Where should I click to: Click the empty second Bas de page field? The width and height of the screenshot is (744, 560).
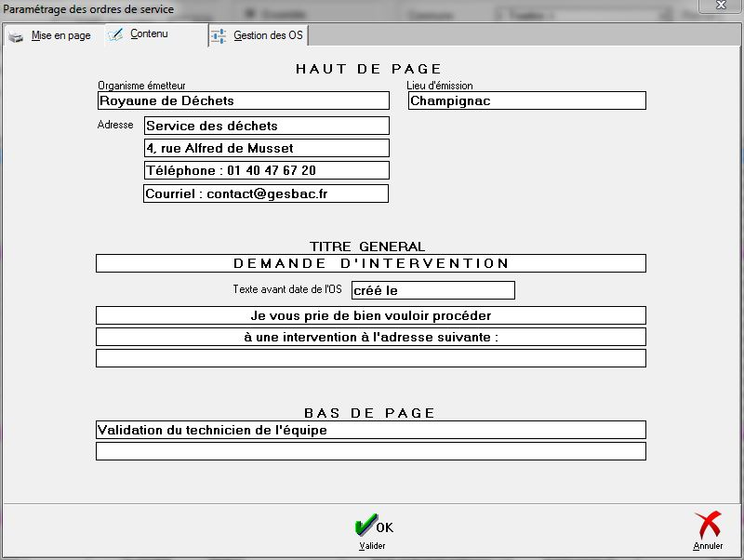pos(370,451)
